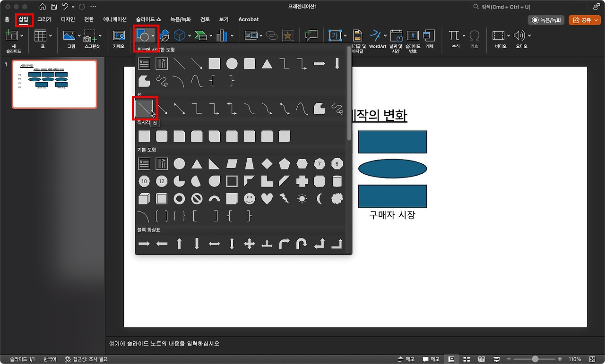Screen dimensions: 605x364
Task: Start slideshow from the status bar icon
Action: point(497,359)
